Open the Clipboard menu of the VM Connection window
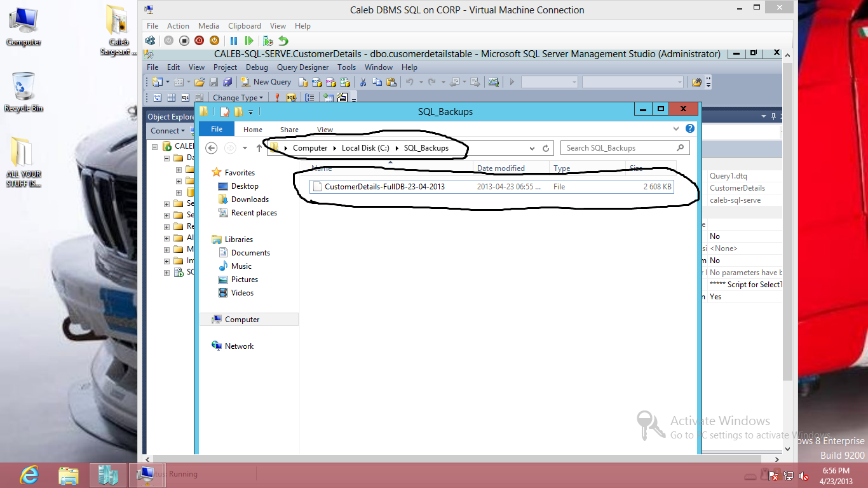 click(245, 26)
